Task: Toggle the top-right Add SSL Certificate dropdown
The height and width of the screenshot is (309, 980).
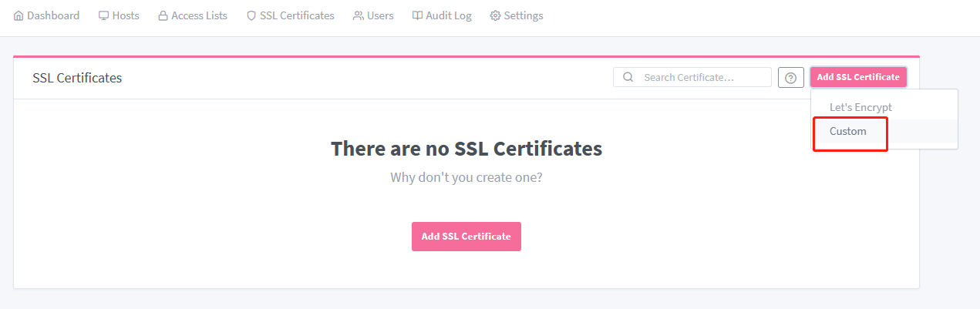Action: 858,77
